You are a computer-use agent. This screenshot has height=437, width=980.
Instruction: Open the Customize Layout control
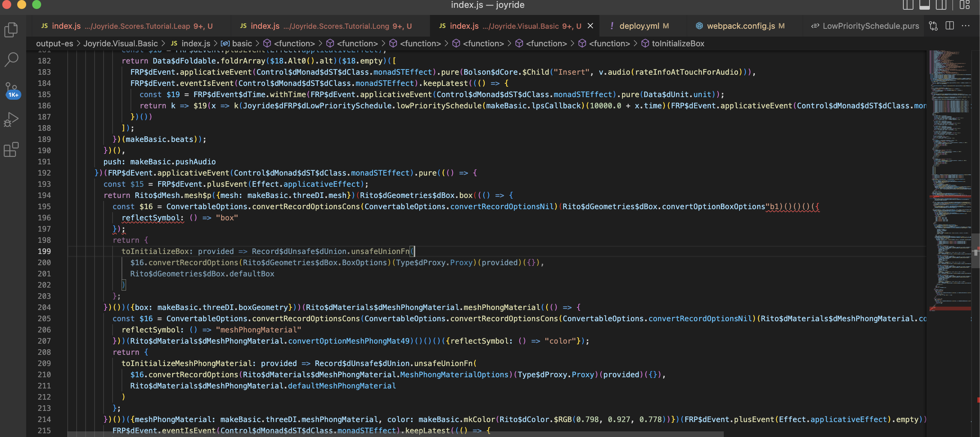965,5
